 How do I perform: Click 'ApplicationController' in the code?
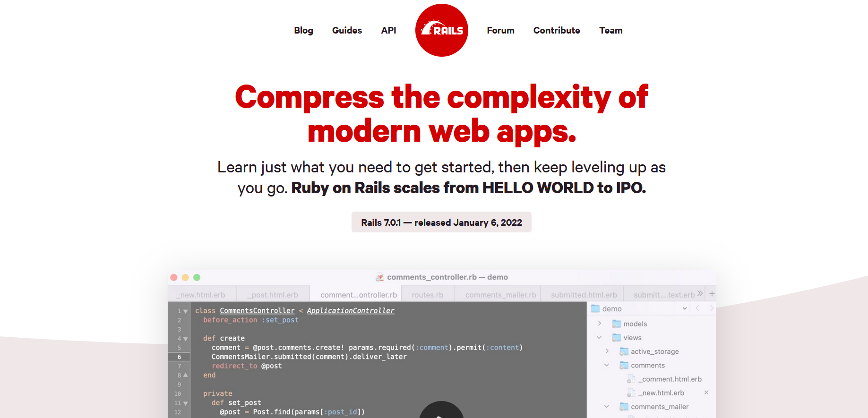point(351,310)
